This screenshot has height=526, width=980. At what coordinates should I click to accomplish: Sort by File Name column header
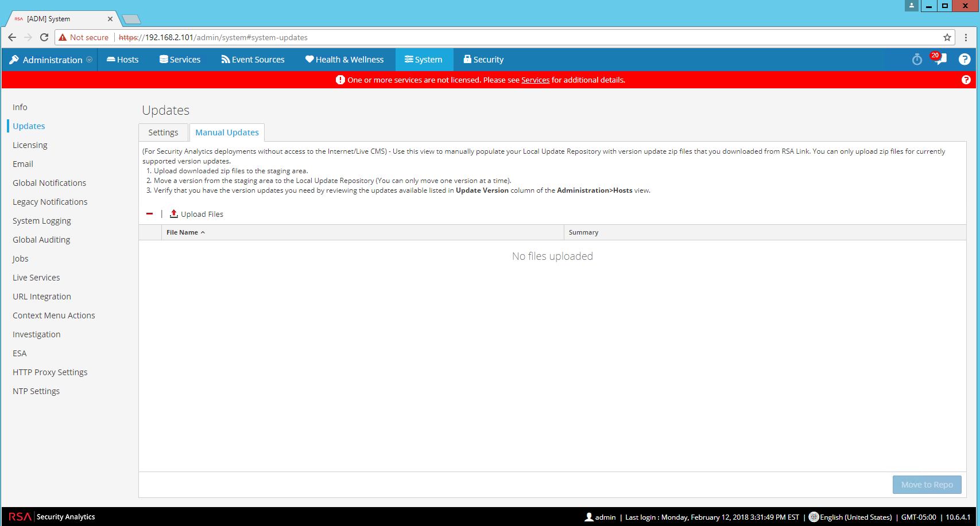coord(182,232)
